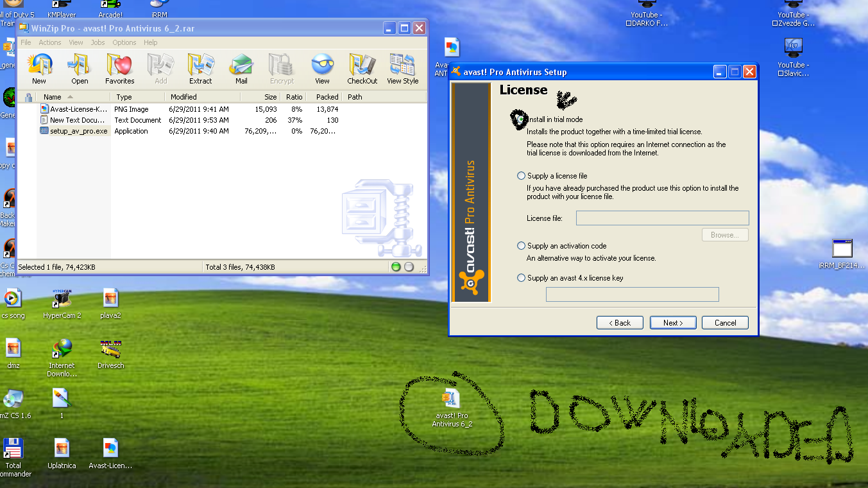The height and width of the screenshot is (488, 868).
Task: Click the gray status light in WinZip
Action: click(409, 267)
